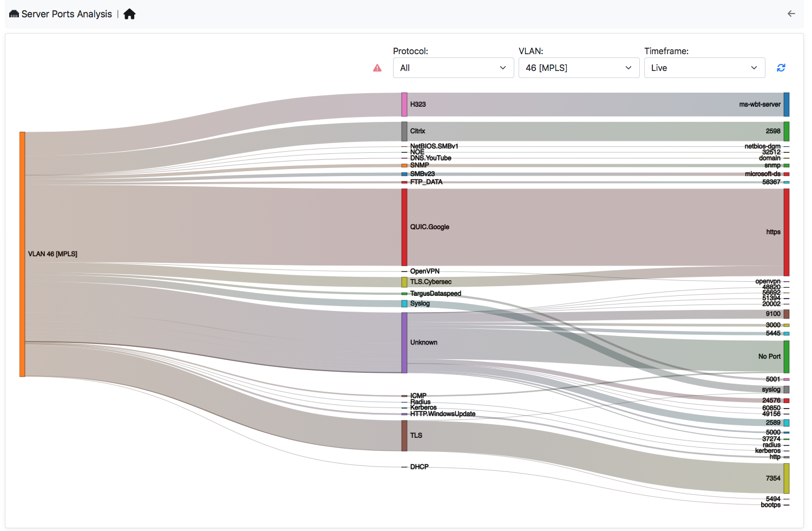
Task: Click the red warning triangle icon
Action: tap(377, 68)
